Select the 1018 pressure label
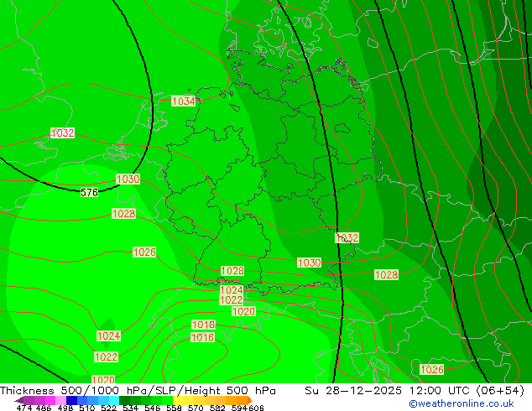The image size is (532, 411). pos(203,325)
